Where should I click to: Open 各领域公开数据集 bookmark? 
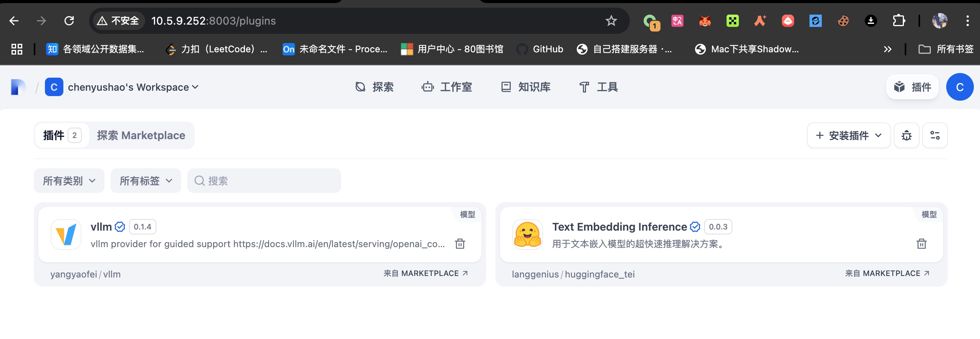95,49
